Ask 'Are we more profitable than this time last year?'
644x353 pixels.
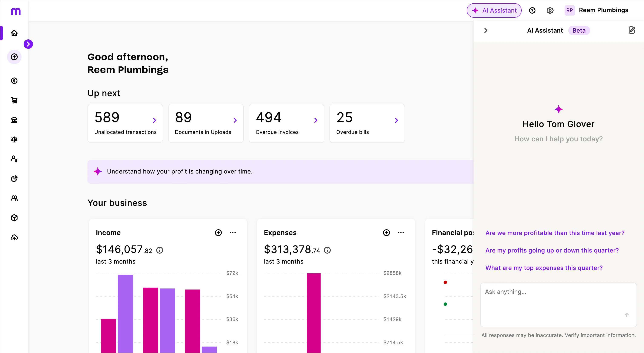(x=555, y=233)
